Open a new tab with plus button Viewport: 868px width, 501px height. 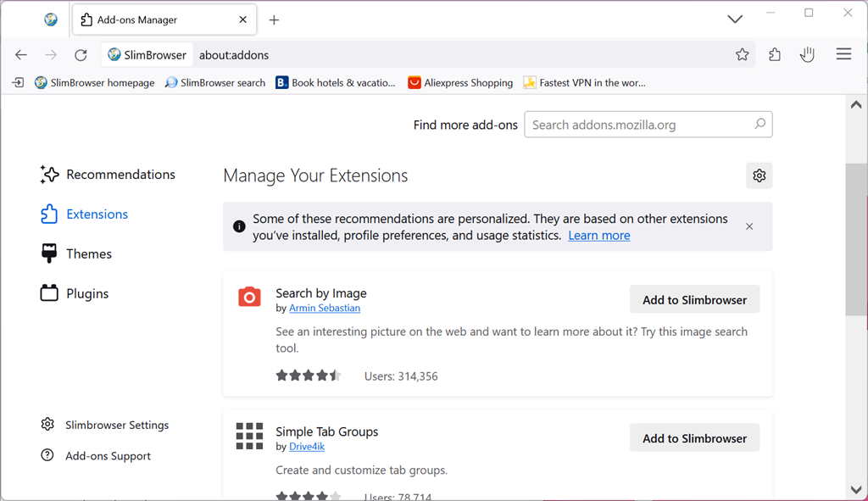pos(274,20)
